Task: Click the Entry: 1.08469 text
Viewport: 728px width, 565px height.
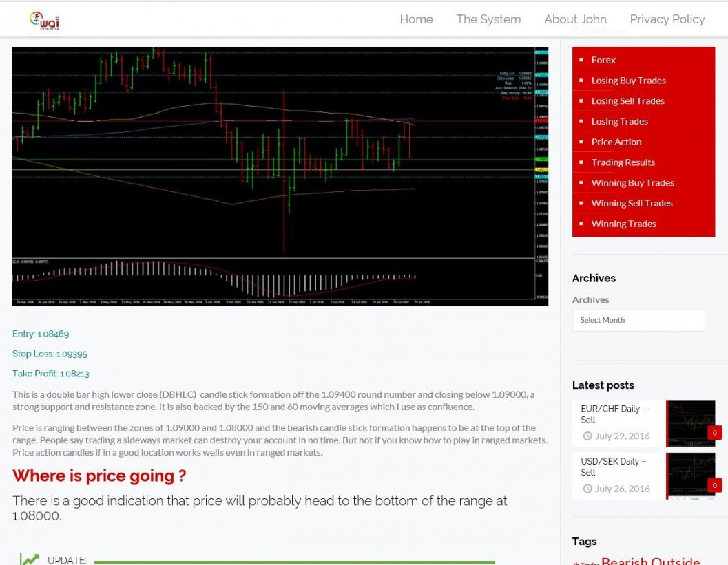Action: pos(41,334)
